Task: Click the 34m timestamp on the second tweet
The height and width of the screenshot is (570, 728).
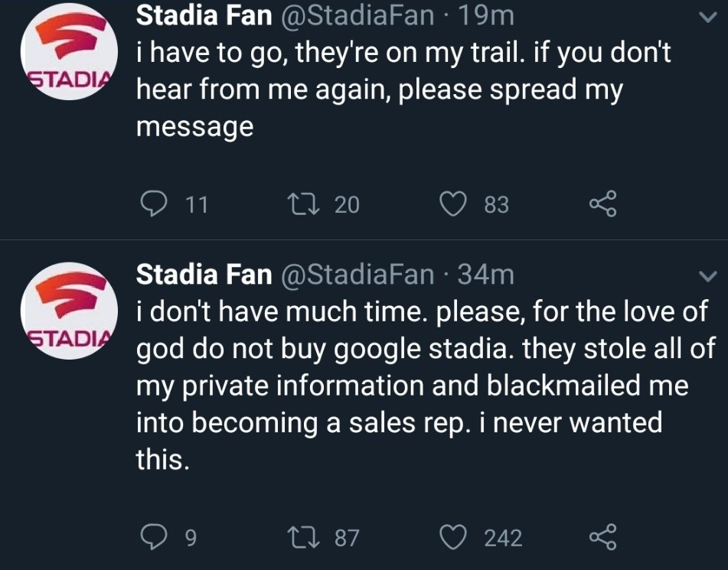Action: click(485, 274)
